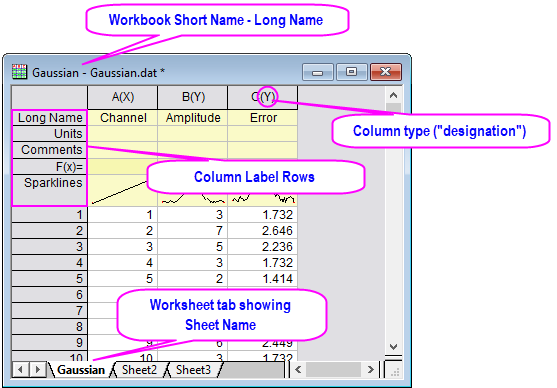Click the Comments cell under Error

coord(263,150)
